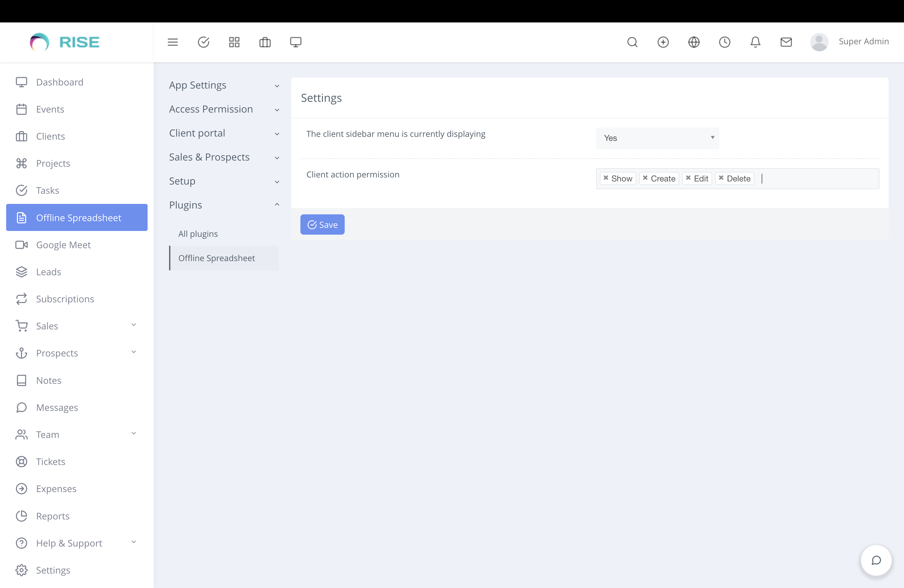
Task: Select Offline Spreadsheet under Plugins
Action: [x=216, y=258]
